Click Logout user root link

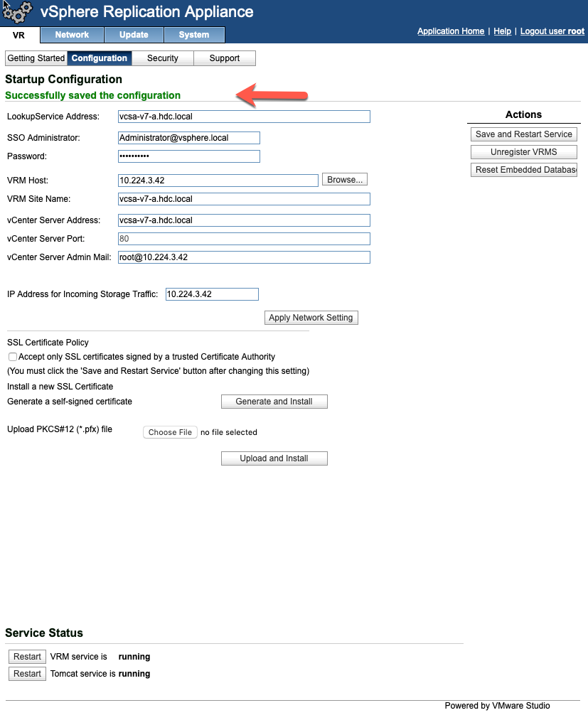click(x=552, y=31)
